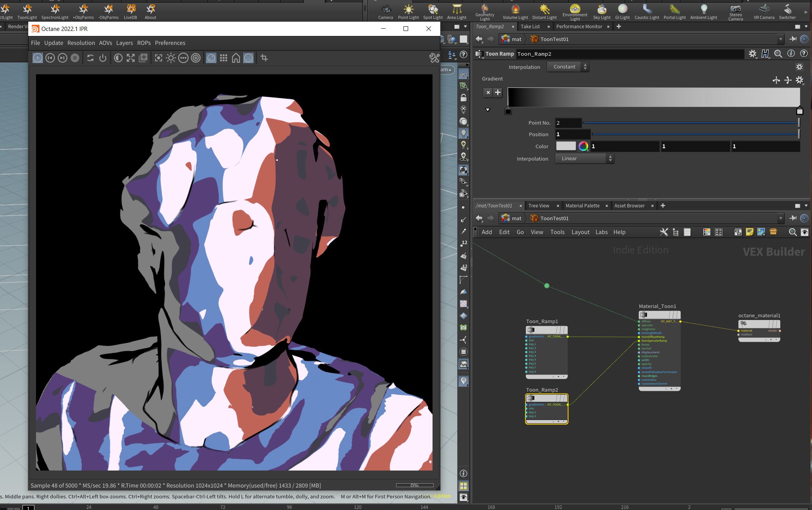Image resolution: width=812 pixels, height=510 pixels.
Task: Toggle the pin icon on parameter pane
Action: [x=793, y=39]
